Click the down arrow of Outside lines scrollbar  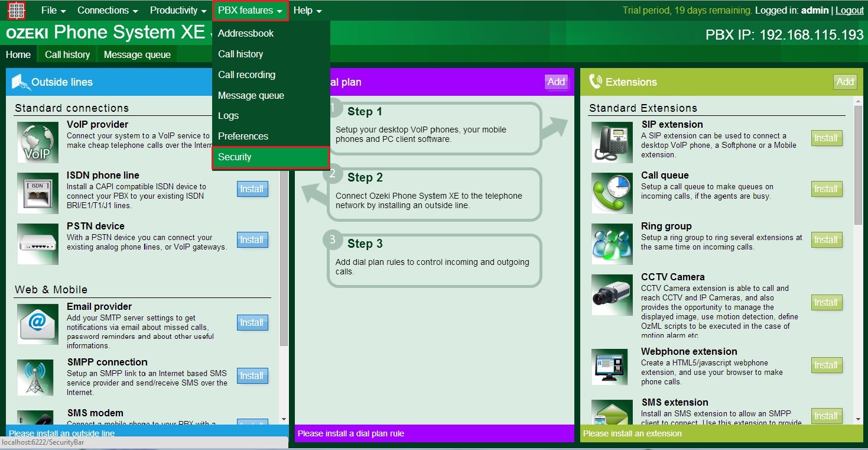284,419
